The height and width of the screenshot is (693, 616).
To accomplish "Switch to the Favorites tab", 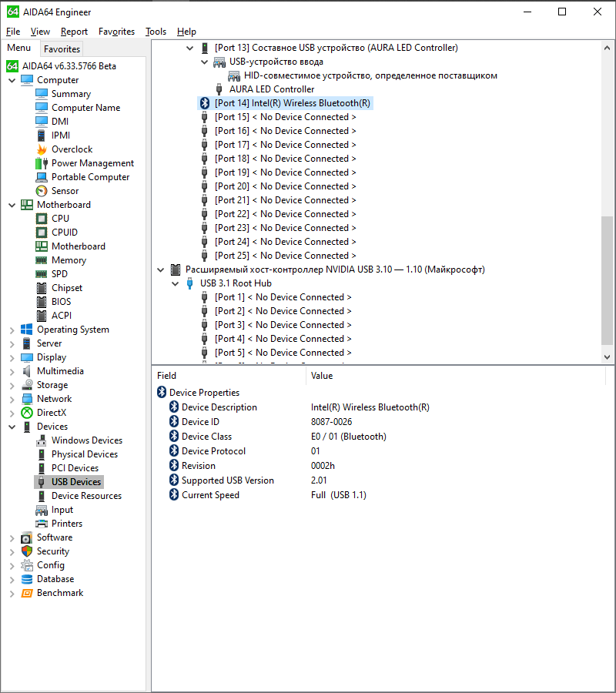I will tap(62, 49).
